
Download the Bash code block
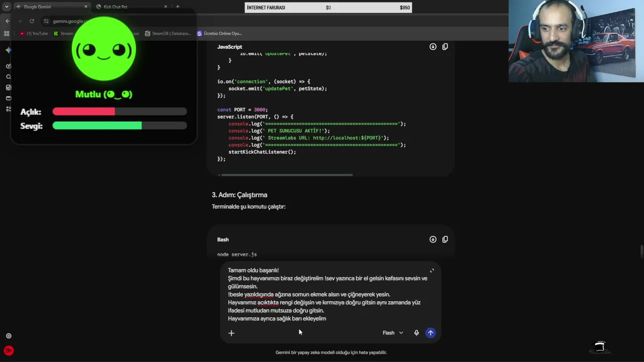pyautogui.click(x=433, y=239)
